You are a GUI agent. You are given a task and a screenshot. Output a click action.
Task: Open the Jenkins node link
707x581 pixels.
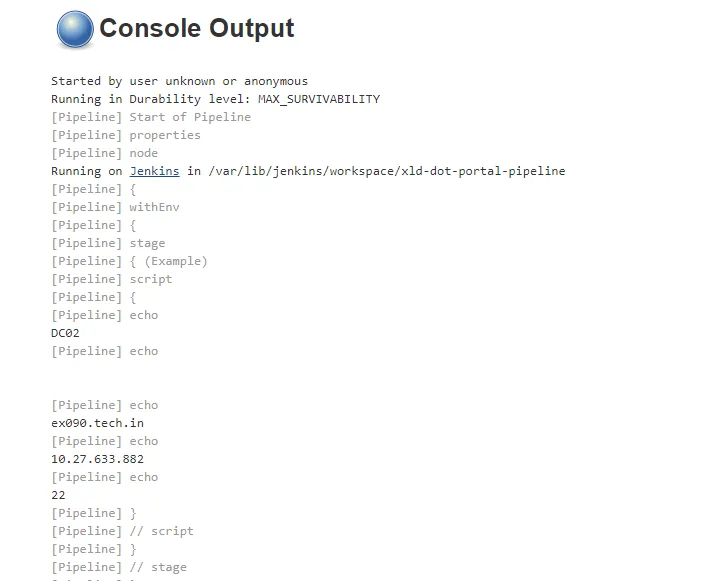(x=154, y=171)
